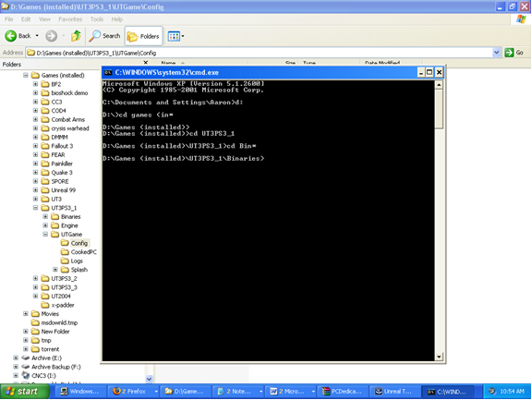This screenshot has height=400, width=532.
Task: Open the View menu
Action: pos(44,19)
